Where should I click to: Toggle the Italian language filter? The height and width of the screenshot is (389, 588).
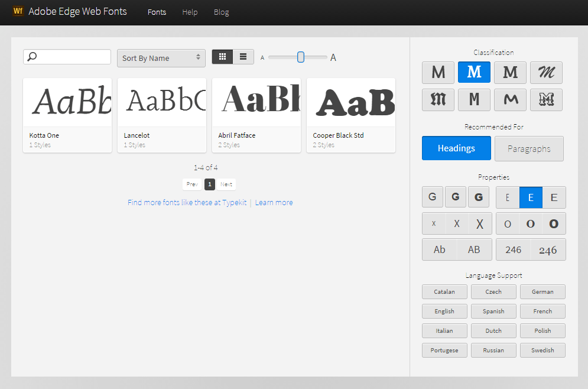(444, 330)
